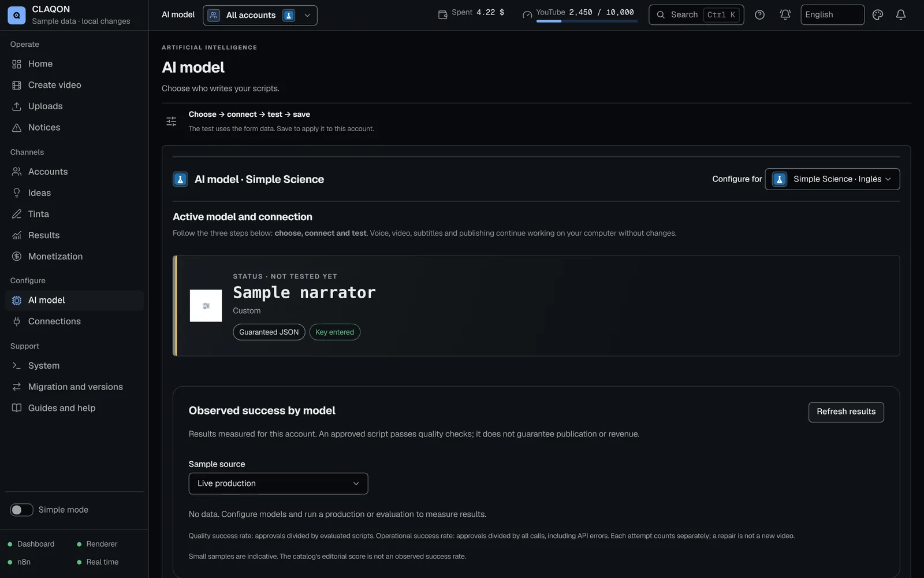This screenshot has width=924, height=578.
Task: Click the Sample narrator model thumbnail
Action: tap(206, 306)
